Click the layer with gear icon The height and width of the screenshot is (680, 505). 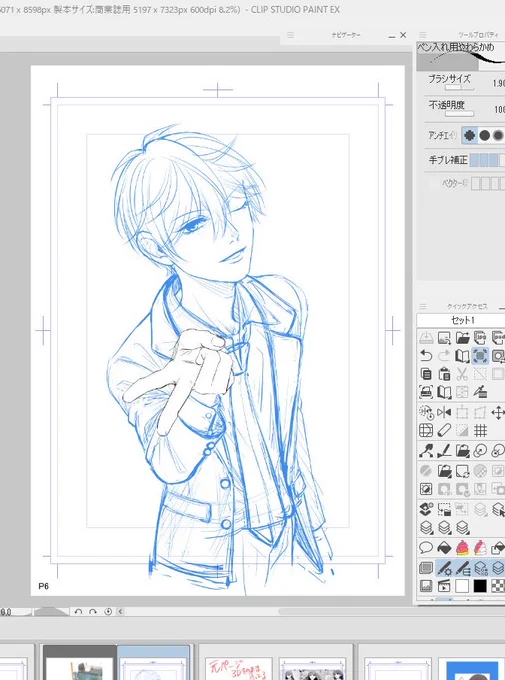click(426, 509)
